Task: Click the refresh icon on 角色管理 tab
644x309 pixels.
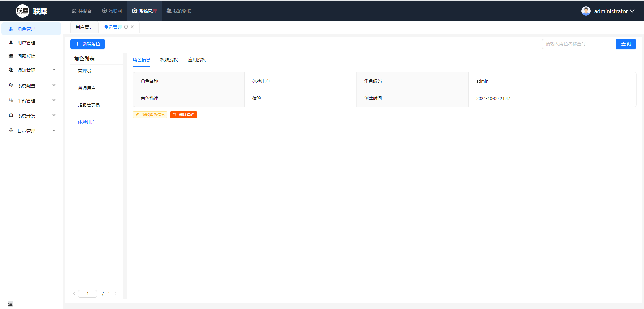Action: click(x=126, y=27)
